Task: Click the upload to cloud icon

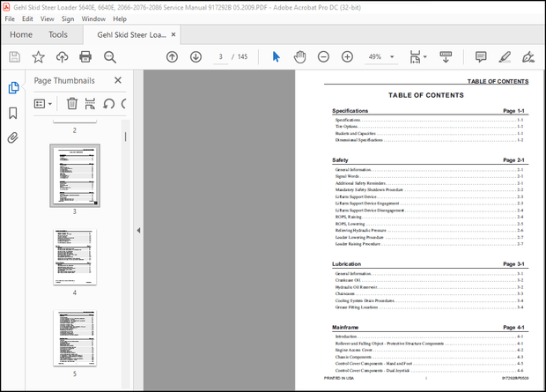Action: click(62, 56)
